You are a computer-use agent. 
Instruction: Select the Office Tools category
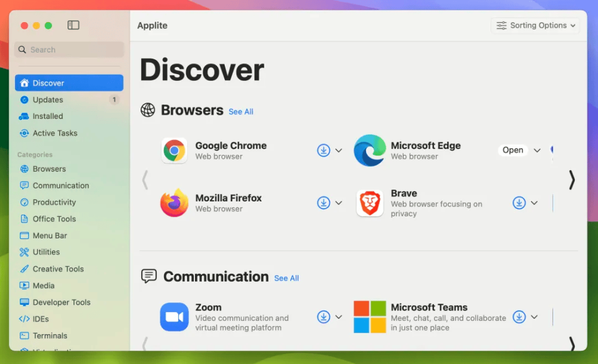click(x=69, y=219)
